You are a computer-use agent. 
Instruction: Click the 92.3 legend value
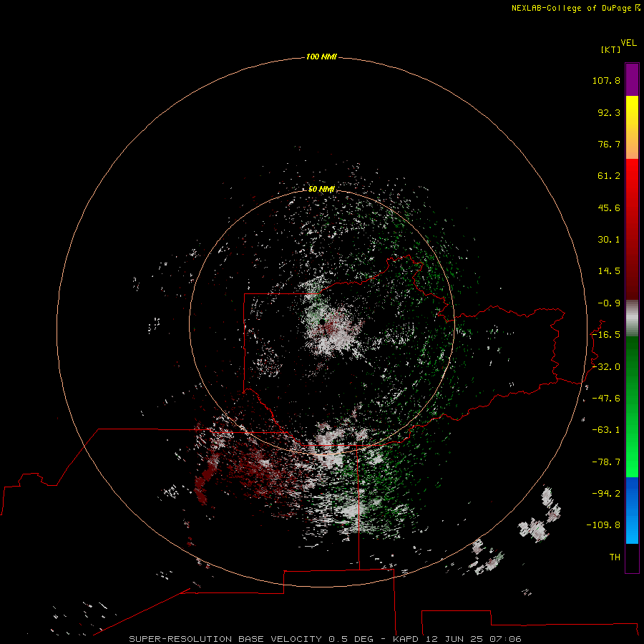pyautogui.click(x=609, y=112)
